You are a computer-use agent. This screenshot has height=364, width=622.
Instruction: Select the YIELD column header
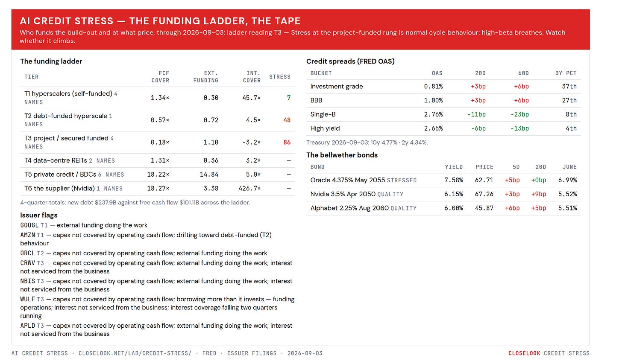454,167
